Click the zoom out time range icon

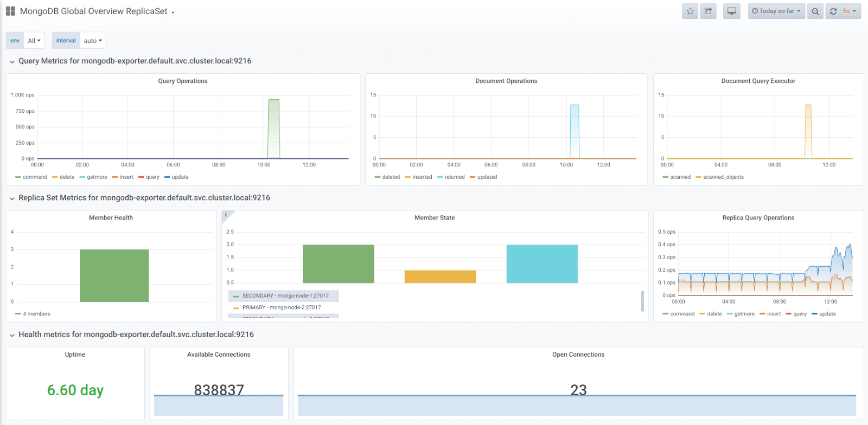click(x=815, y=11)
